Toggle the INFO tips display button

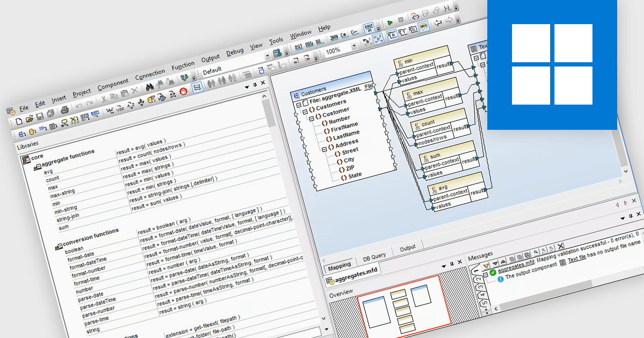[x=423, y=27]
